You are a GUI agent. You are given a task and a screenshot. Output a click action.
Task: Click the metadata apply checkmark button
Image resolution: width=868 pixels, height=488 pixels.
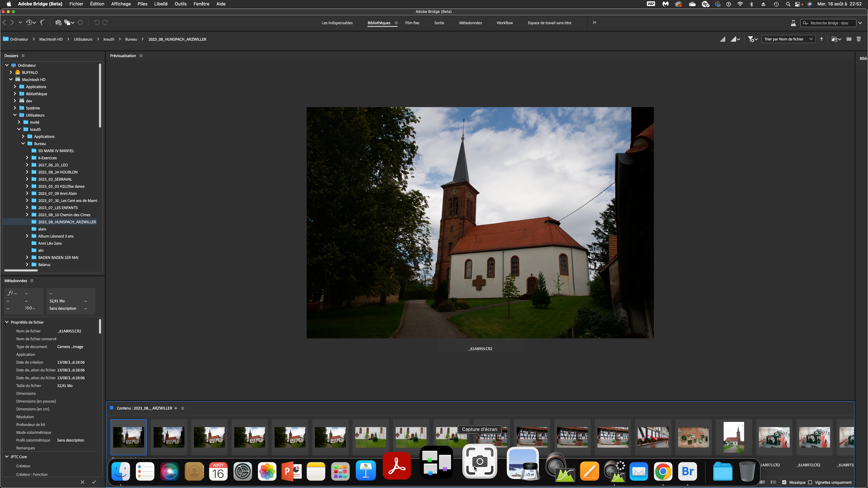point(94,482)
